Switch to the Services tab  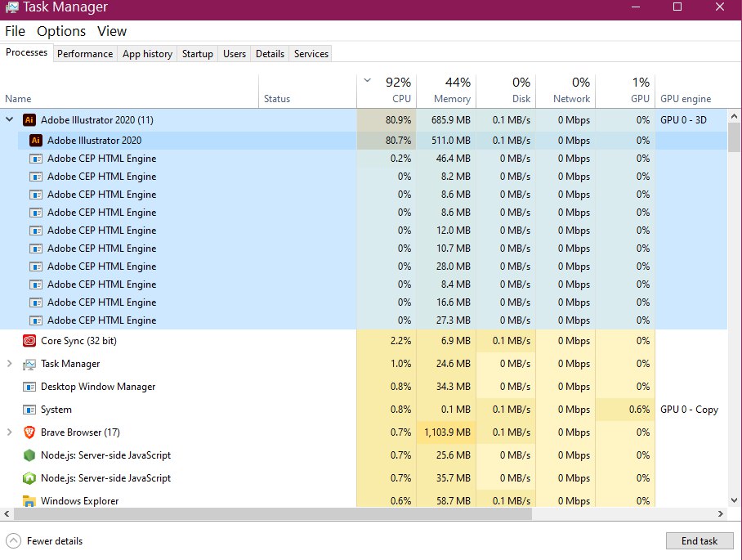[311, 53]
